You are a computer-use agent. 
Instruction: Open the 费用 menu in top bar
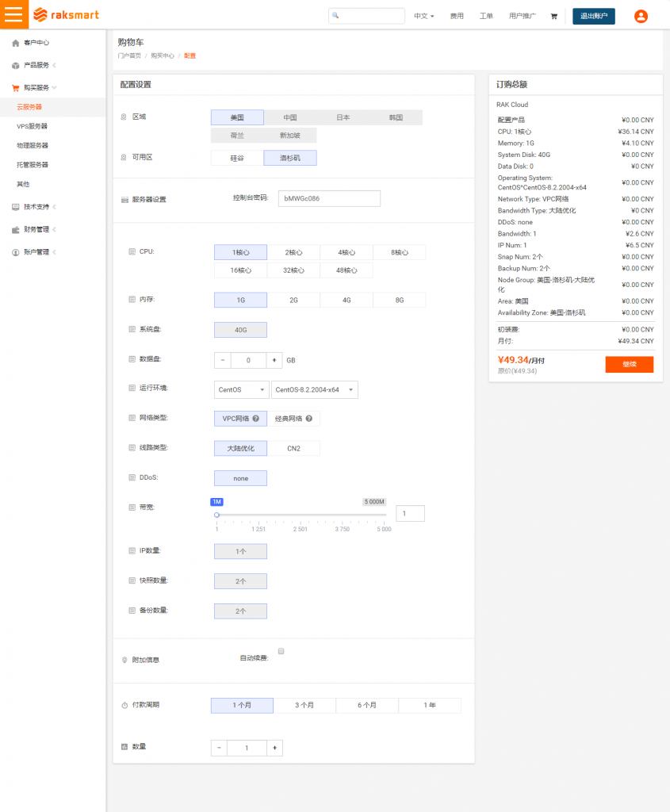[457, 14]
